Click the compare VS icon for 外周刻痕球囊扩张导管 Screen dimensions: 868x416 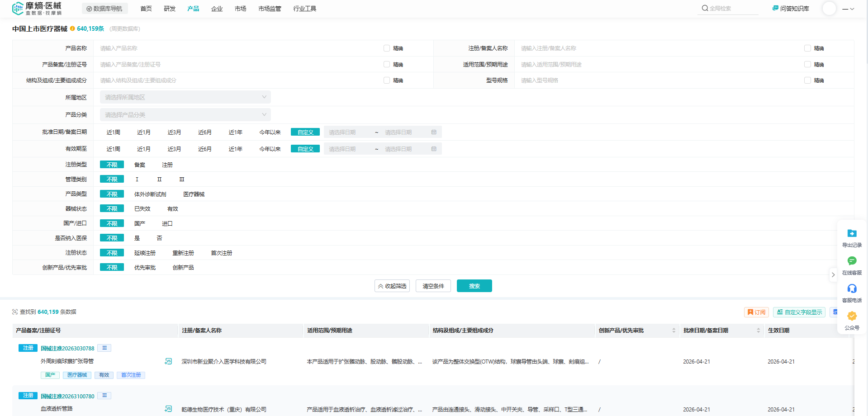(168, 361)
